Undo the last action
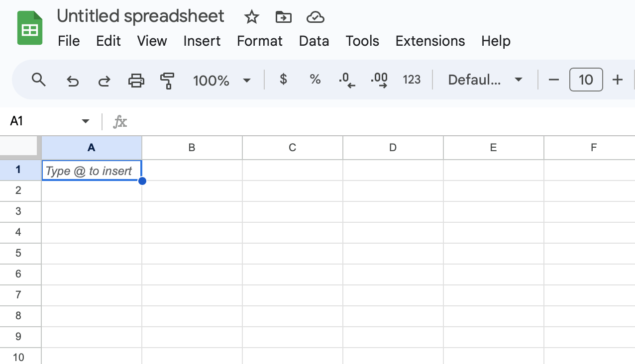Screen dimensions: 635x364 pyautogui.click(x=73, y=80)
